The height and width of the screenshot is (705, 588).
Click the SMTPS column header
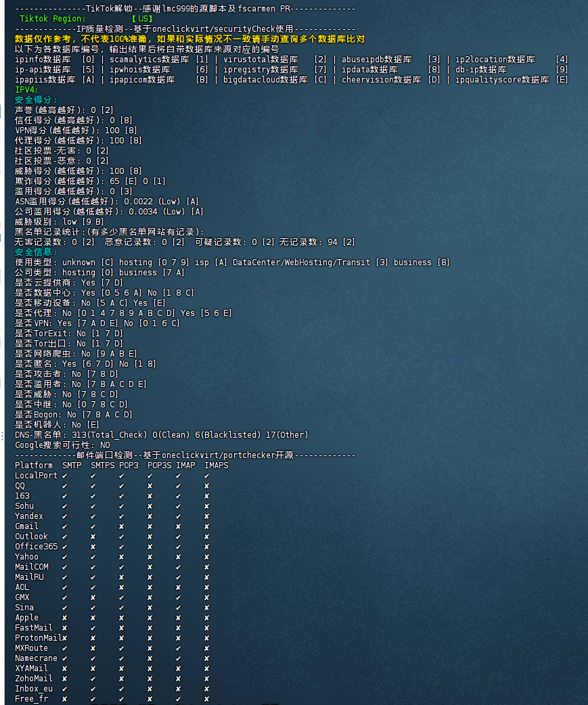102,465
